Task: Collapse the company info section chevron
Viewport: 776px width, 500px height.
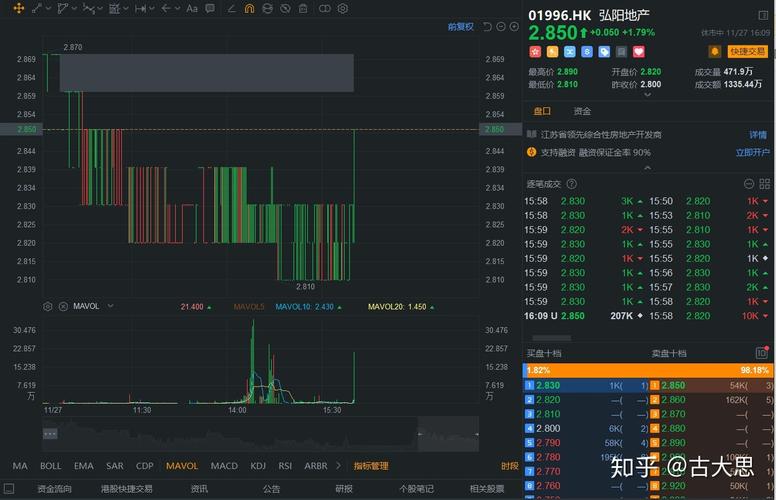Action: point(648,168)
